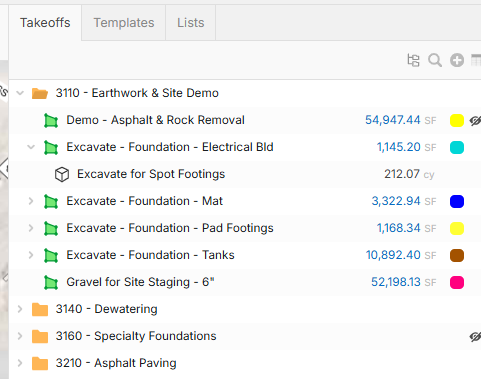Click the area icon beside Demo - Asphalt & Rock Removal

click(x=51, y=120)
